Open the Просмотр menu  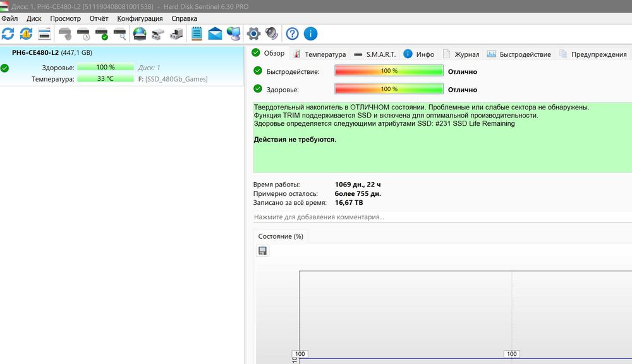point(65,18)
